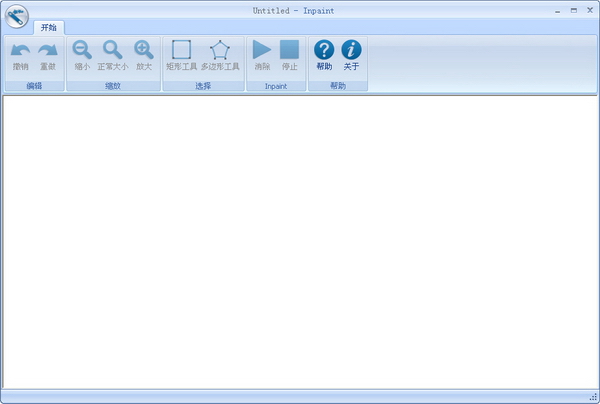Maximize the Inpaint window
600x404 pixels.
click(573, 9)
